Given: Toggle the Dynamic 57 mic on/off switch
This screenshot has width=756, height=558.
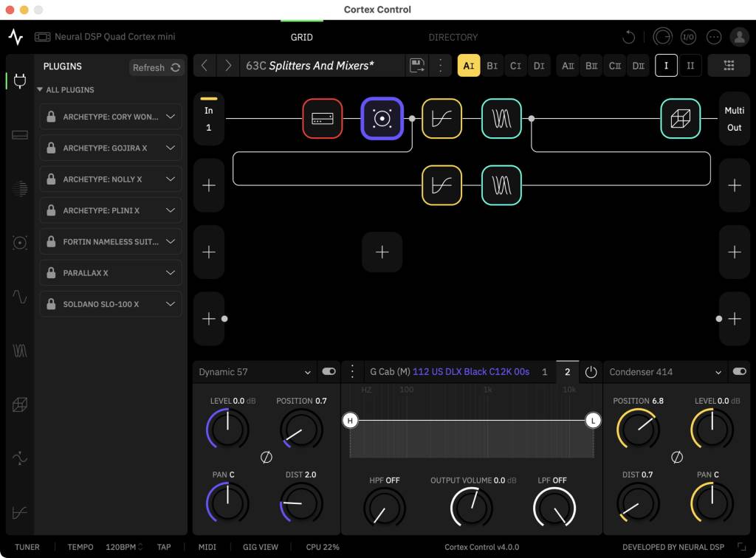Looking at the screenshot, I should pyautogui.click(x=329, y=371).
